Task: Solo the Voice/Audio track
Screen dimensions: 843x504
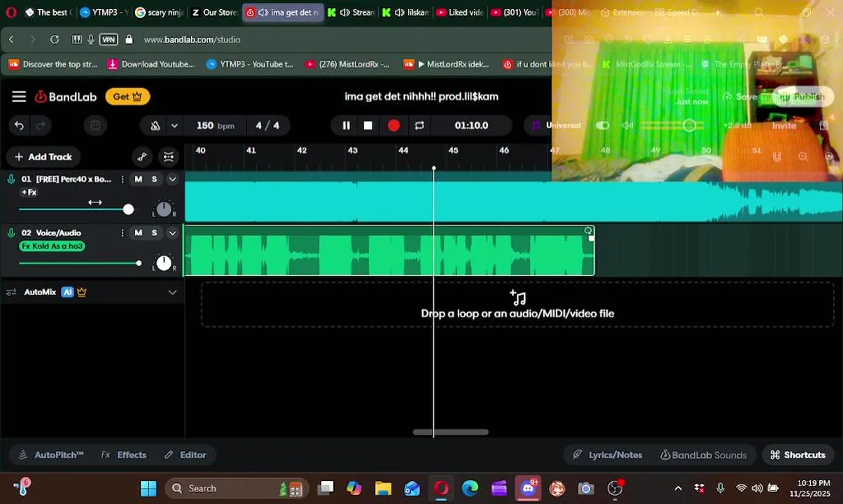Action: [154, 233]
